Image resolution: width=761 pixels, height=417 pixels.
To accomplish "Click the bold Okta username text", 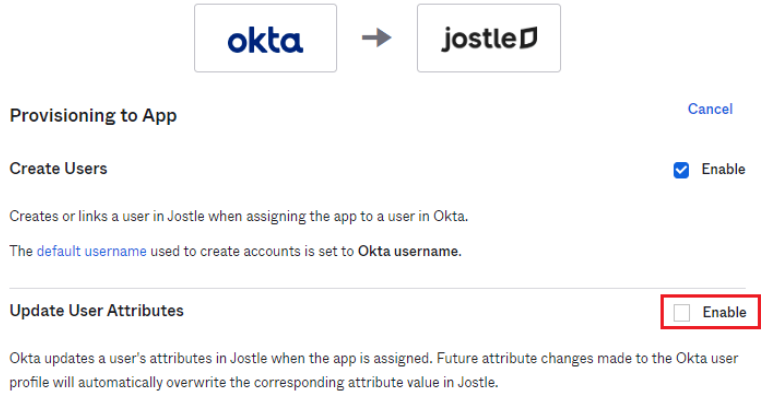I will pos(410,251).
